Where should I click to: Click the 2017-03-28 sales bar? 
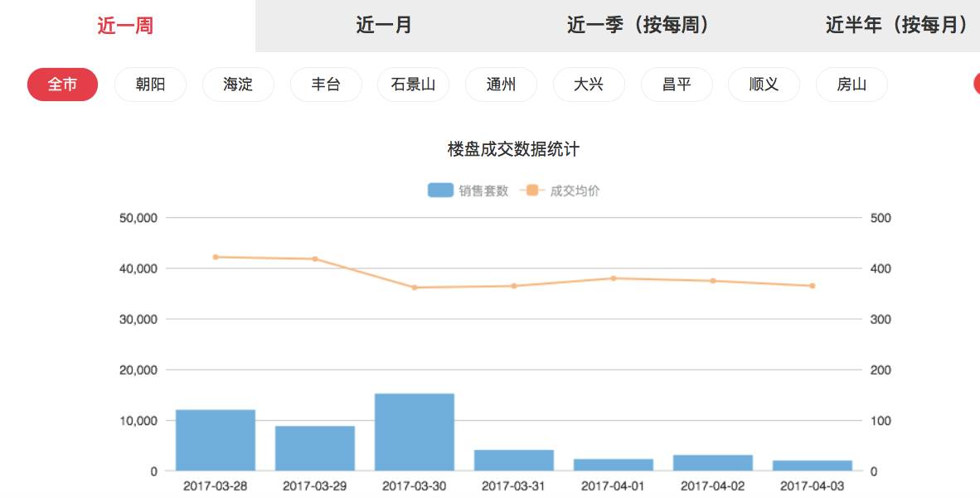[216, 440]
